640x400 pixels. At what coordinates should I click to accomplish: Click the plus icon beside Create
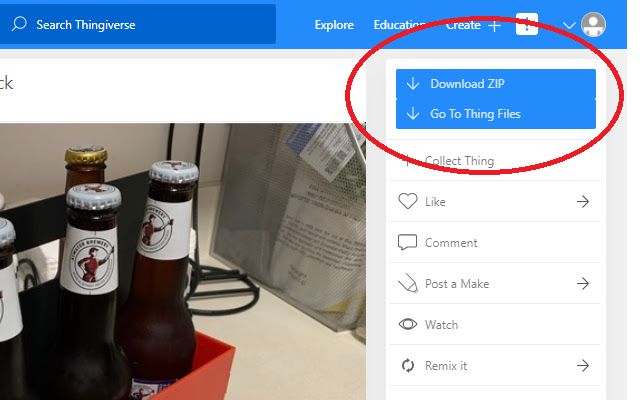495,25
